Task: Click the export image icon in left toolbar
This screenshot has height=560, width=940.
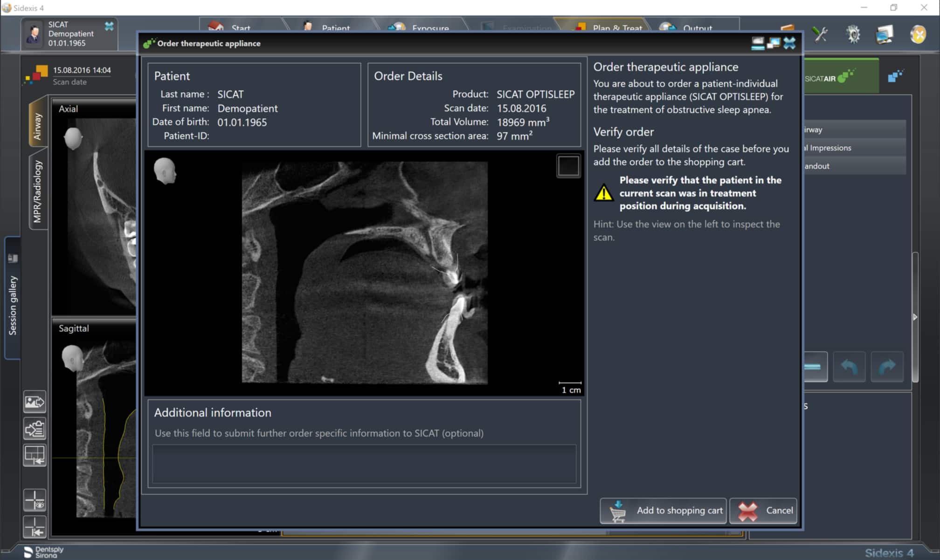Action: click(35, 402)
